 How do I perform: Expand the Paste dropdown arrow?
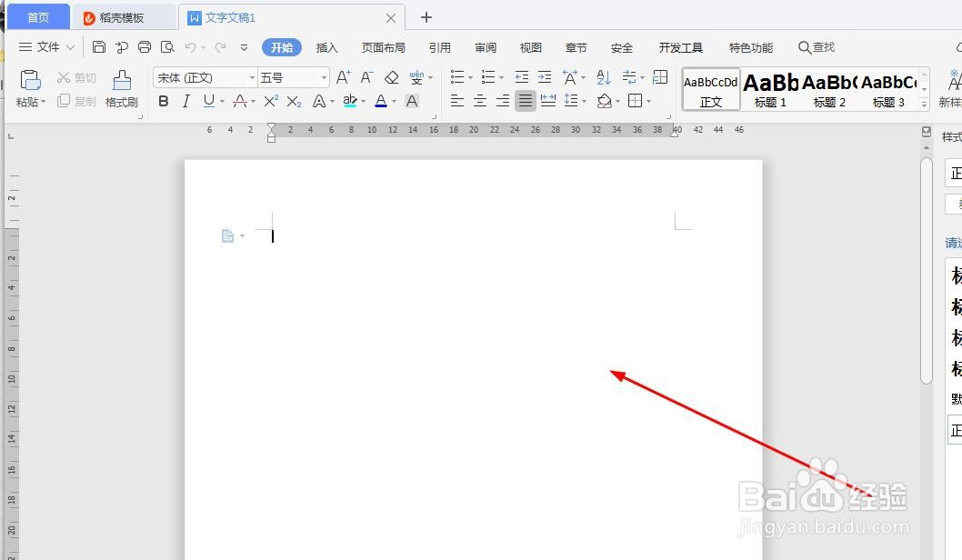point(43,102)
